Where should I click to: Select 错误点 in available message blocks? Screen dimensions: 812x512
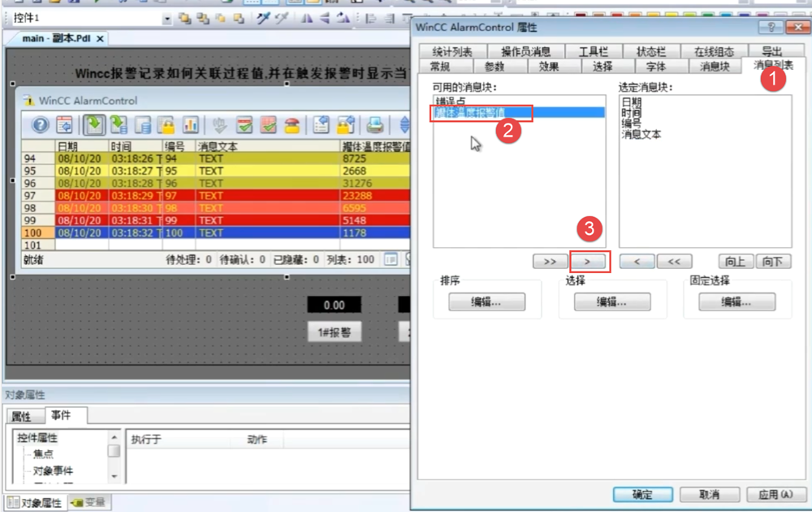point(451,102)
